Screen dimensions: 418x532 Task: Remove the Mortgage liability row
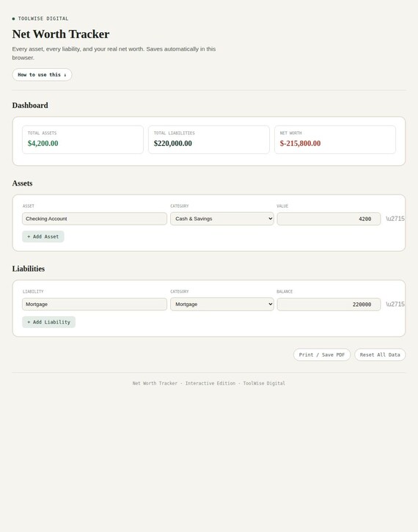[x=395, y=304]
